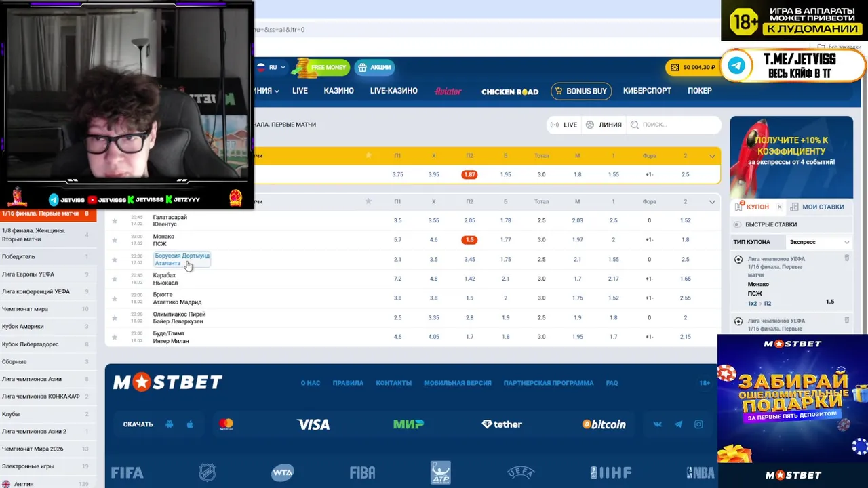Screen dimensions: 868x488
Task: Click the АКЦИИ button
Action: (374, 67)
